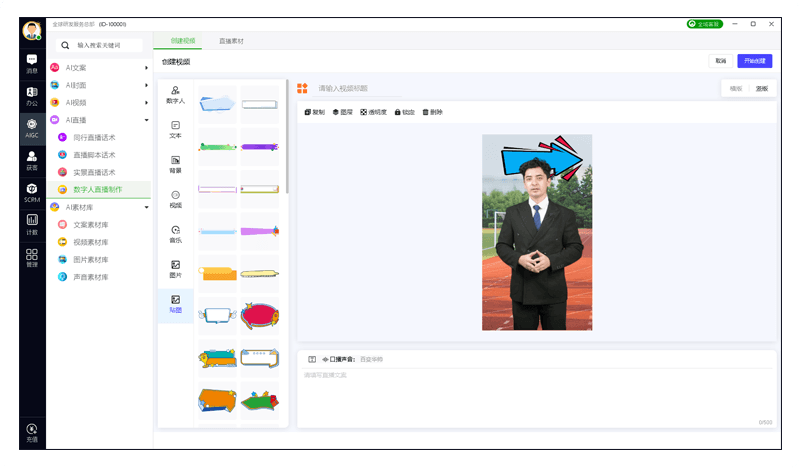Open the 文本 text tool panel
Image resolution: width=799 pixels, height=468 pixels.
(x=175, y=129)
